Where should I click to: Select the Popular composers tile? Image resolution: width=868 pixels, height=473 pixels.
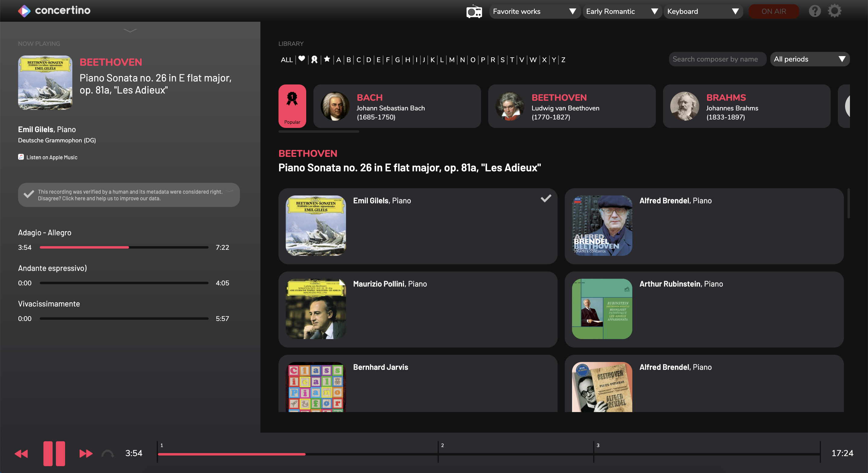pyautogui.click(x=292, y=106)
